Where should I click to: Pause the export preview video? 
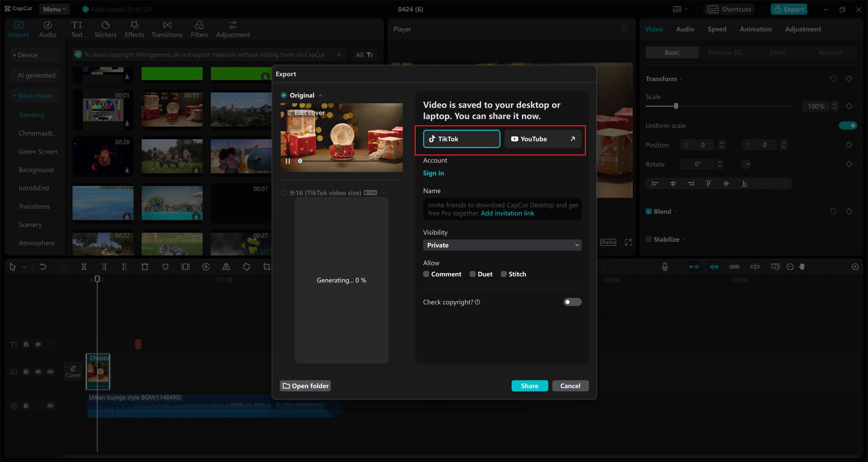[288, 161]
